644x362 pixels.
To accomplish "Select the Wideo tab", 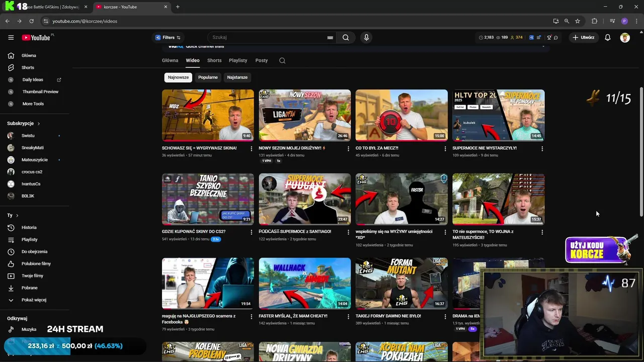I will [193, 60].
